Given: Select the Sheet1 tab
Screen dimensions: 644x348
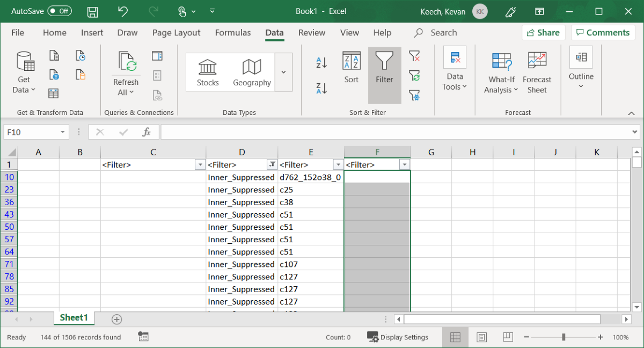Looking at the screenshot, I should [74, 318].
